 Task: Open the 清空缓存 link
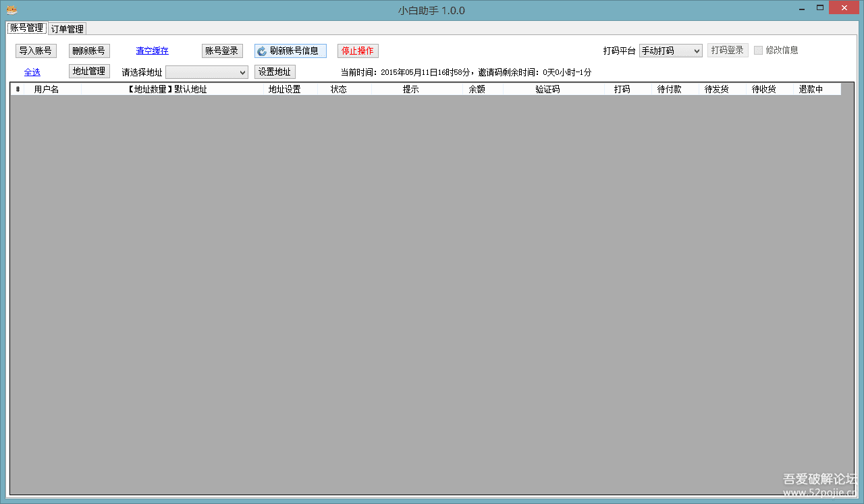coord(153,51)
